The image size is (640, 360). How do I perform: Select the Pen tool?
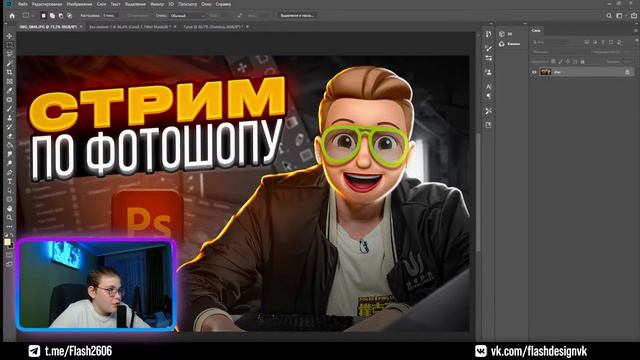click(x=9, y=172)
